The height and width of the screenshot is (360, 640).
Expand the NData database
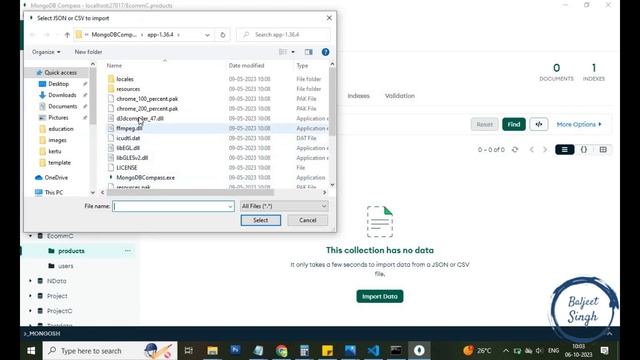pyautogui.click(x=30, y=281)
